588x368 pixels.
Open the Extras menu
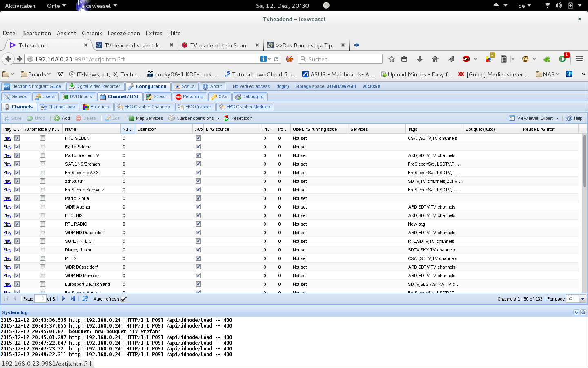154,33
